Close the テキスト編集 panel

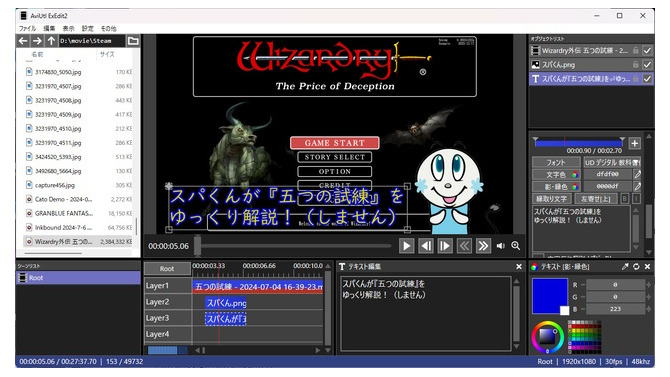point(519,266)
